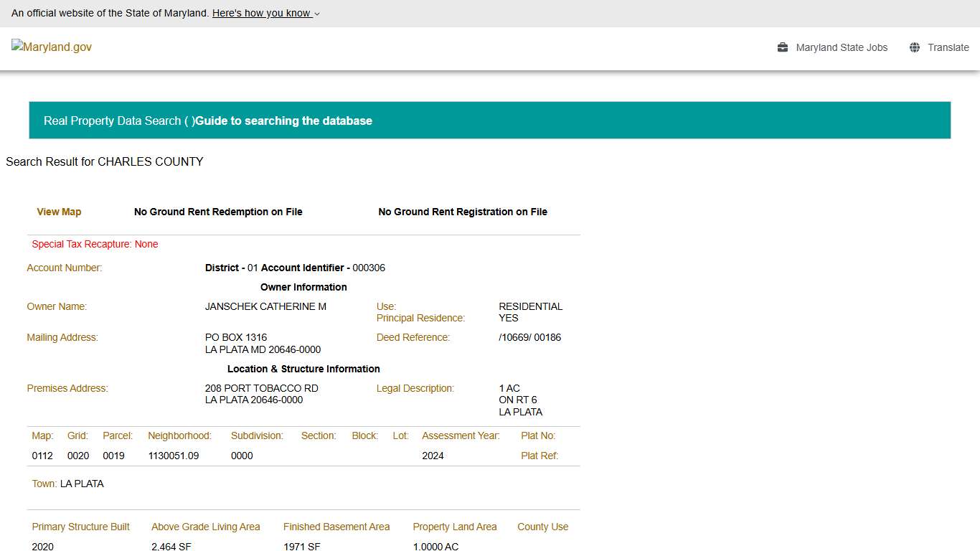Activate the Translate option

pyautogui.click(x=948, y=47)
